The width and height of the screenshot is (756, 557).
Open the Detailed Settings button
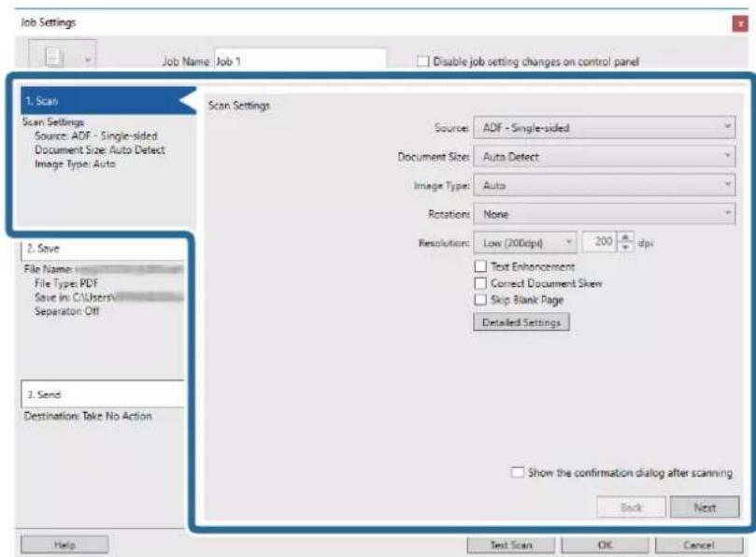pyautogui.click(x=521, y=322)
